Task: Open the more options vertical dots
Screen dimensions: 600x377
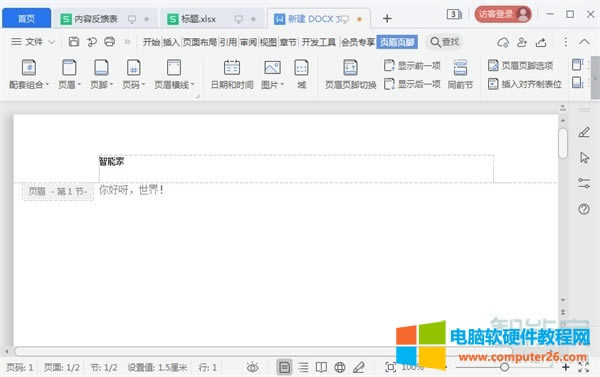Action: [x=566, y=42]
